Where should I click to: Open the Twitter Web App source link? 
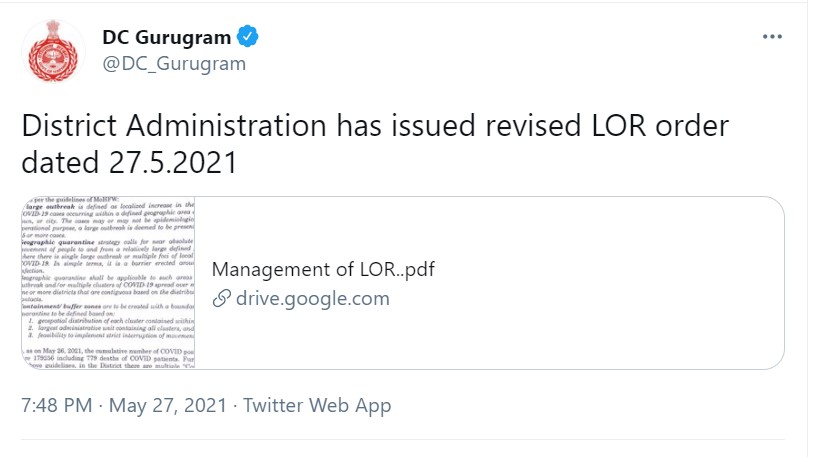(317, 405)
